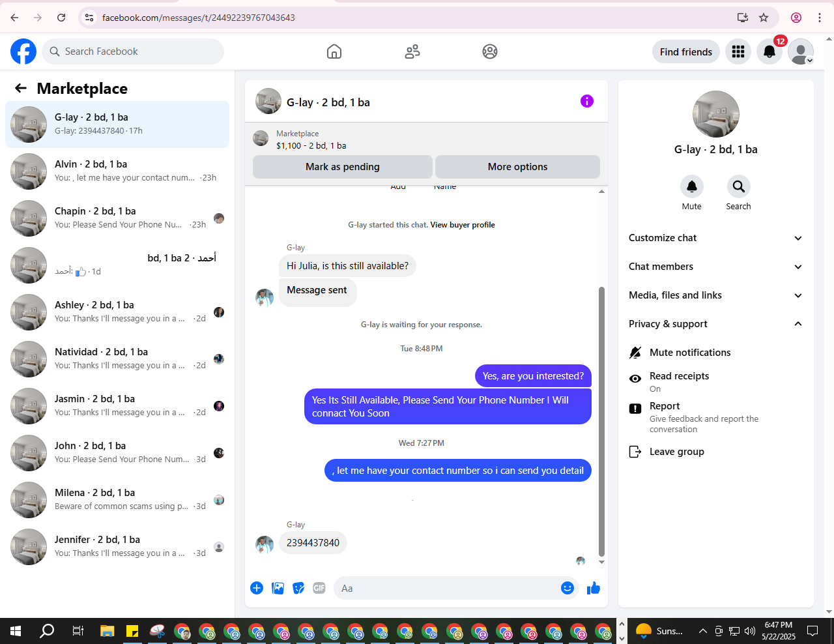The height and width of the screenshot is (644, 834).
Task: Open the More options button
Action: tap(517, 167)
